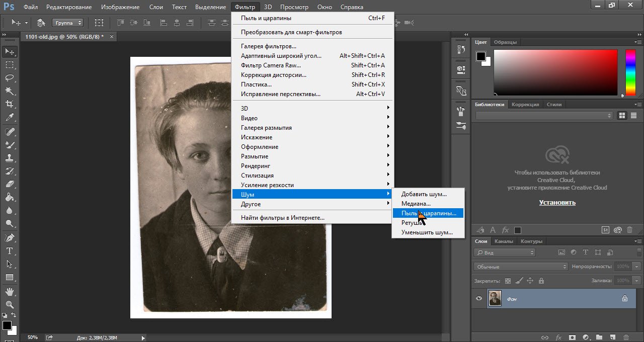Select the Lasso tool
The image size is (644, 342).
click(x=9, y=78)
